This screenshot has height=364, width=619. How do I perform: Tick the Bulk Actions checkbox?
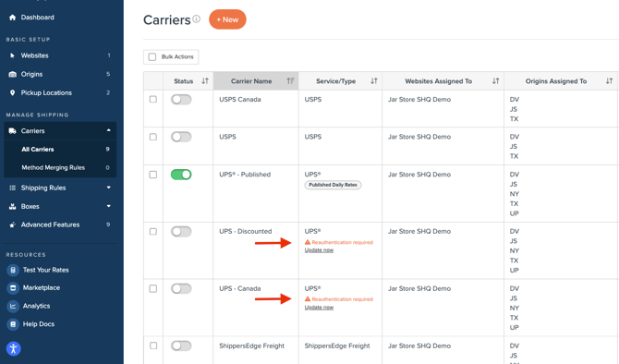click(x=152, y=57)
